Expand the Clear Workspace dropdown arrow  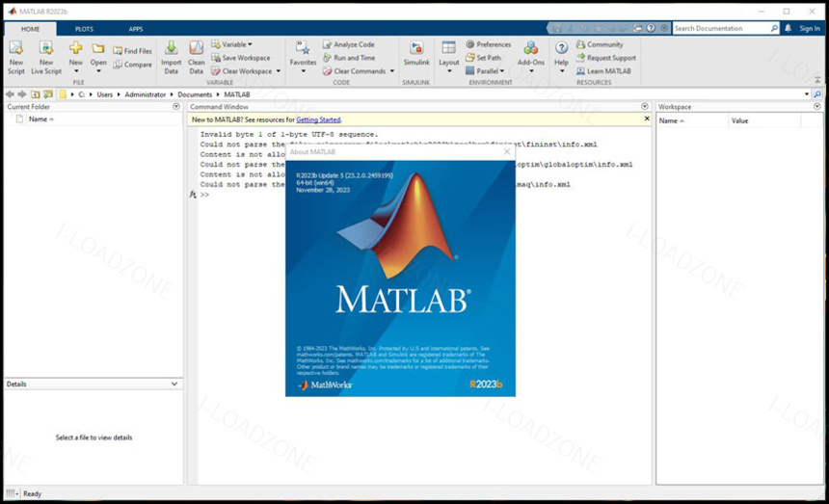click(x=278, y=70)
